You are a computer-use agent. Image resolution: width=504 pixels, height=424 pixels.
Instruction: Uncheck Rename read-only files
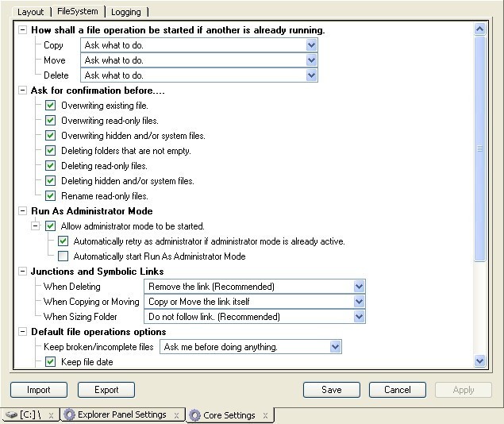click(x=50, y=196)
